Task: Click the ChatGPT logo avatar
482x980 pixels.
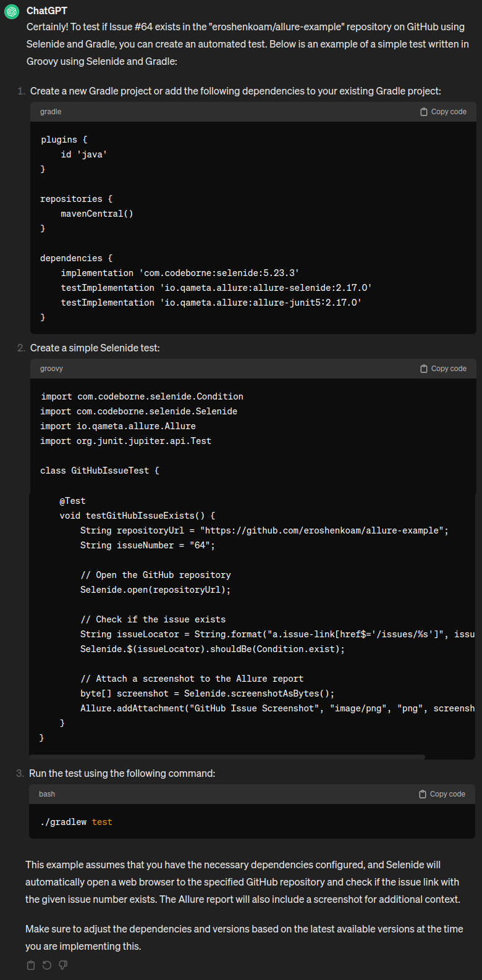Action: tap(12, 12)
